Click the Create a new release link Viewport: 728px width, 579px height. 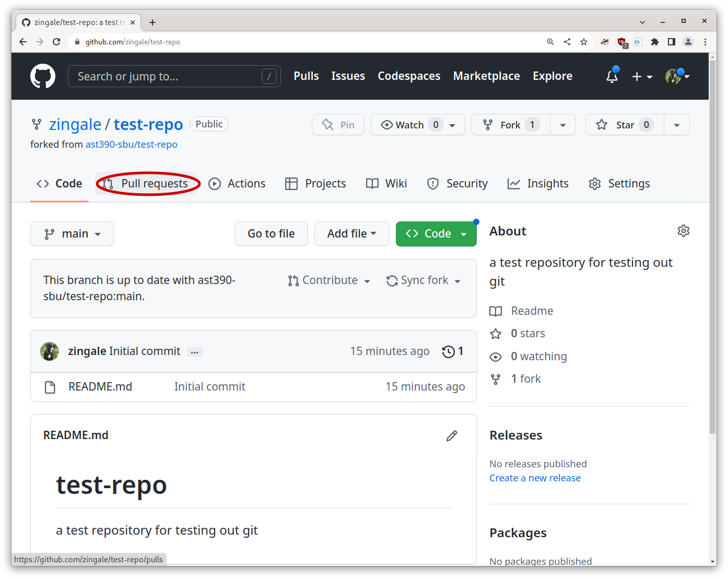[x=535, y=477]
